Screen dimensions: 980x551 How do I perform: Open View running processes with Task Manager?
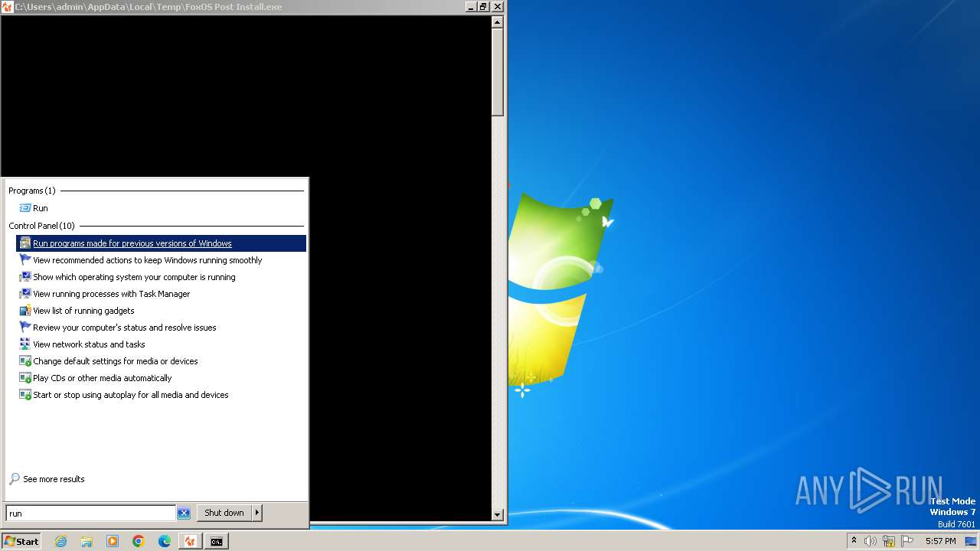162,294
